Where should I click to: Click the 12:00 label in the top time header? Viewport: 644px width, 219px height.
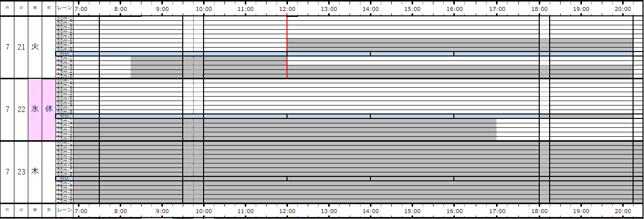click(x=287, y=8)
